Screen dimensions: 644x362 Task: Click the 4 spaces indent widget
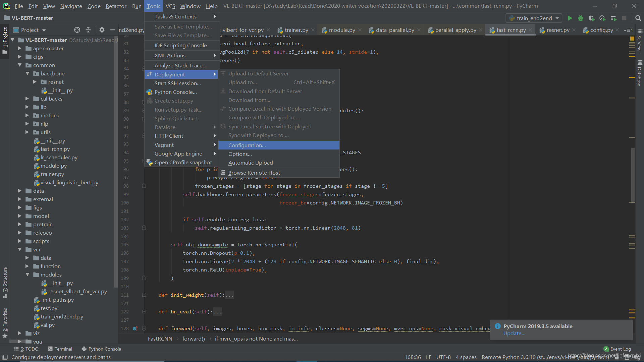pos(466,357)
